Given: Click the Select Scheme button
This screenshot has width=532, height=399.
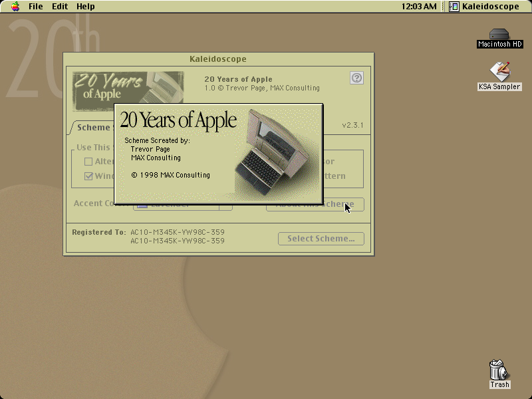Looking at the screenshot, I should pyautogui.click(x=321, y=239).
